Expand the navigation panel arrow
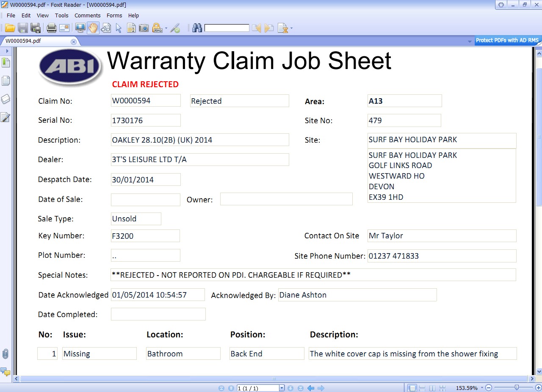Image resolution: width=542 pixels, height=392 pixels. pyautogui.click(x=7, y=51)
